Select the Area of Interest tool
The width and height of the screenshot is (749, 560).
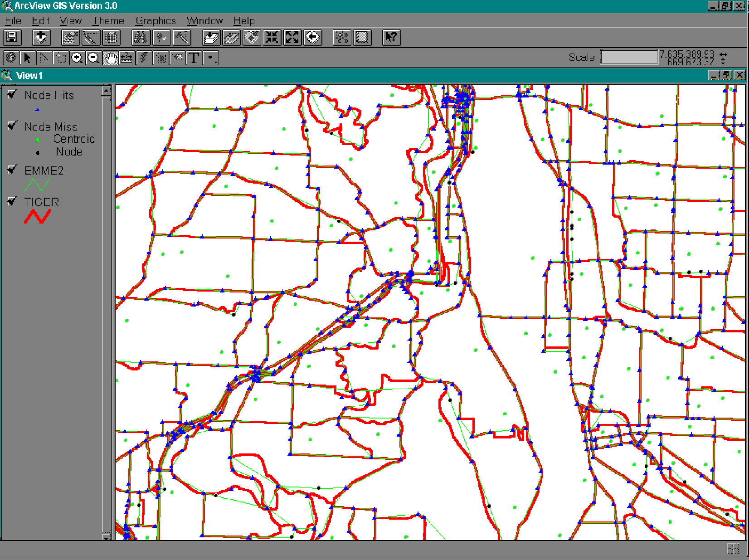(160, 58)
